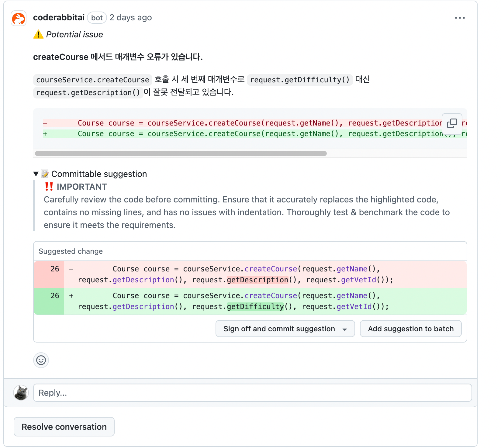The image size is (501, 448).
Task: Open the Sign off and commit suggestion dropdown arrow
Action: pos(344,329)
